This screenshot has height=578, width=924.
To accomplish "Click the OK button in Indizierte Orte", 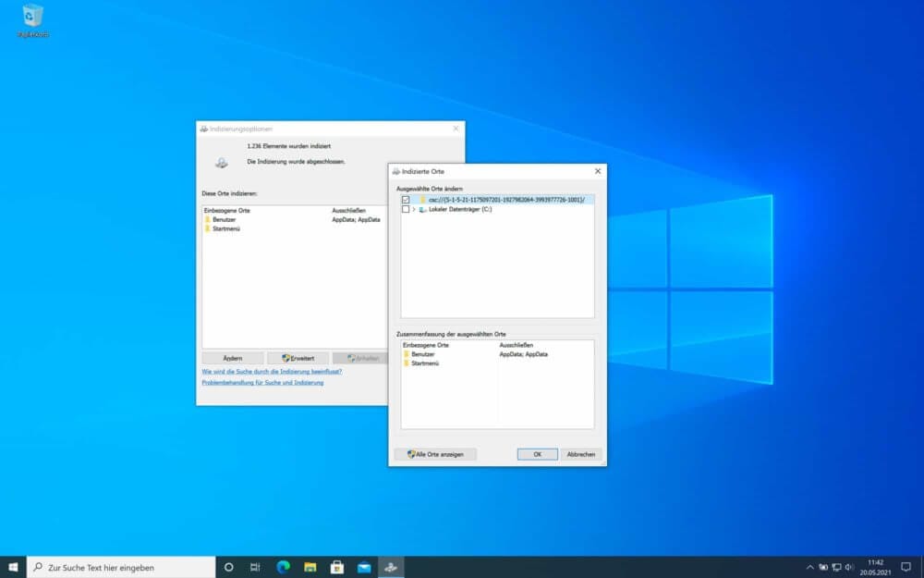I will pos(538,454).
